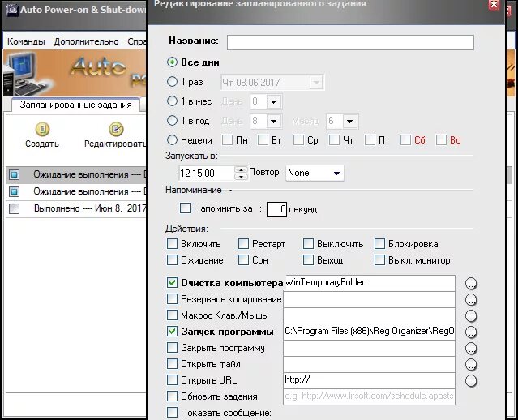The width and height of the screenshot is (518, 420).
Task: Click the Очистка компьютера WinTemporaryFolder field
Action: coord(369,283)
